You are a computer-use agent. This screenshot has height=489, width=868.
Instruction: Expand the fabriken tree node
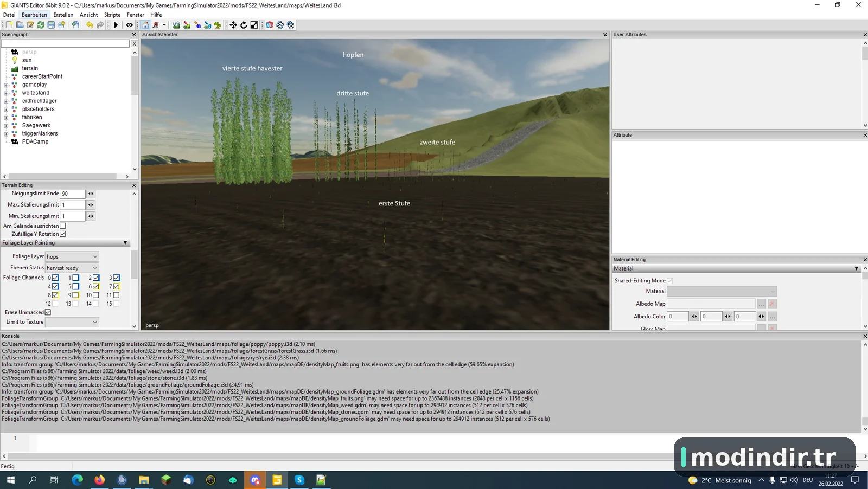click(6, 117)
